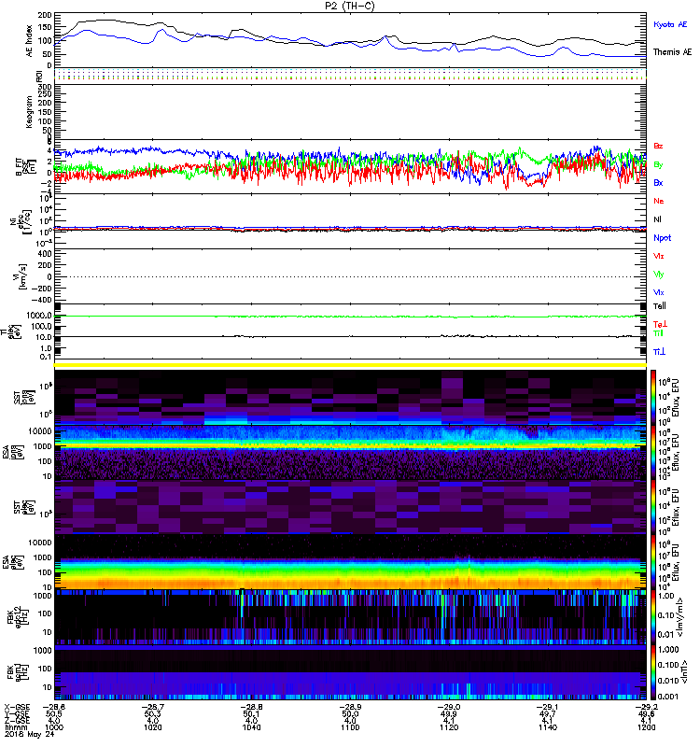The width and height of the screenshot is (700, 747).
Task: Select the black "Tell" temperature legend label
Action: [660, 306]
